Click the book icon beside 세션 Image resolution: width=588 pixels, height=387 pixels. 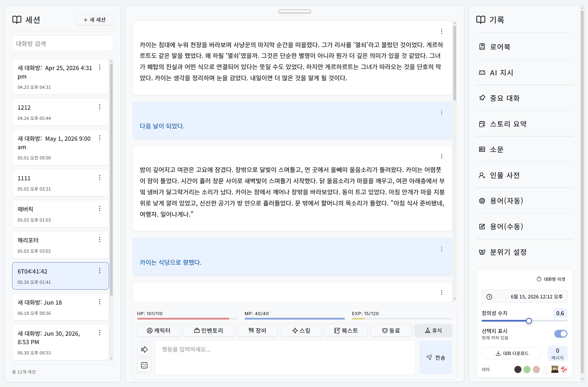17,20
